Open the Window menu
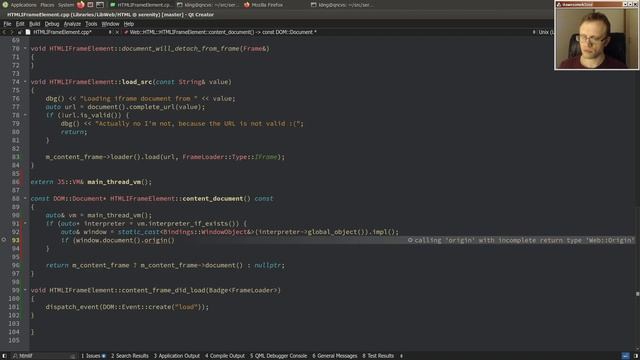640x360 pixels. [110, 24]
